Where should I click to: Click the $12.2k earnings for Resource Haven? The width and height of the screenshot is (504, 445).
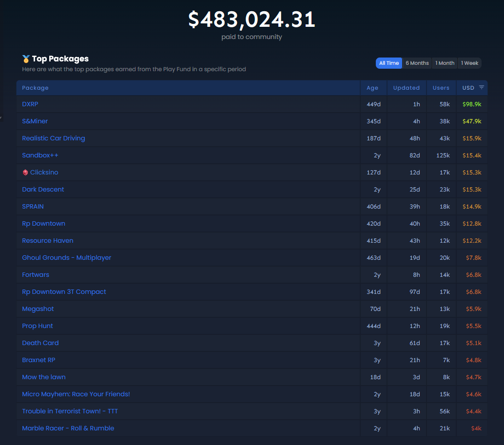point(471,240)
